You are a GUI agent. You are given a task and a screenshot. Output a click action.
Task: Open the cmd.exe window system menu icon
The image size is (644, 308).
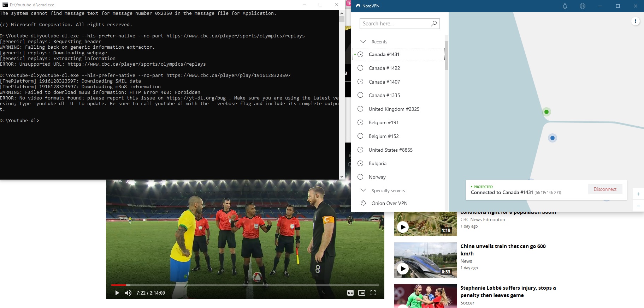(5, 5)
